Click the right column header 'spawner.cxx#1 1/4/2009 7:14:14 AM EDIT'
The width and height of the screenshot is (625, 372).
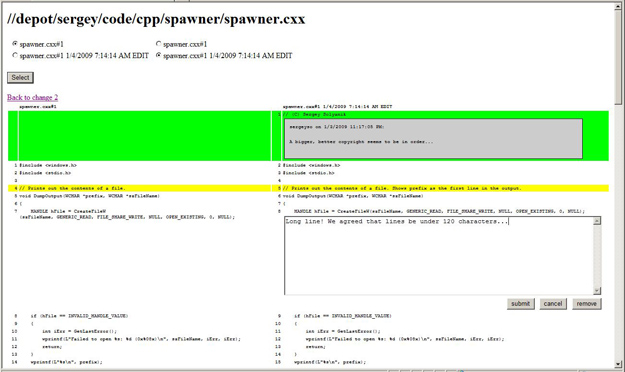[x=337, y=106]
